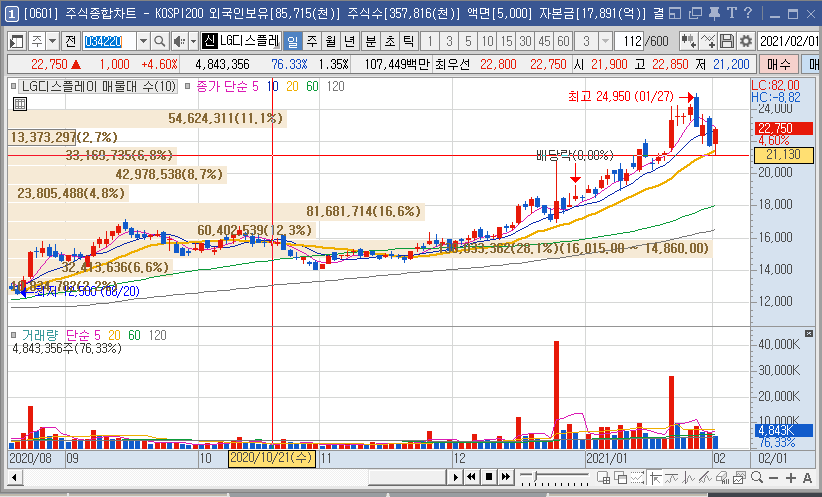The image size is (822, 497).
Task: Select the 월 monthly period toggle
Action: point(331,41)
